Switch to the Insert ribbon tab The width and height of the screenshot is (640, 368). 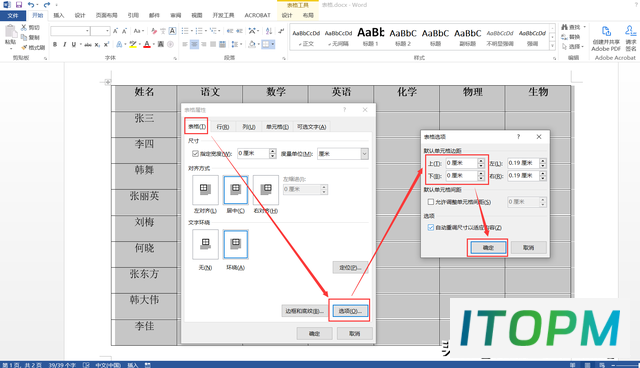click(x=59, y=16)
